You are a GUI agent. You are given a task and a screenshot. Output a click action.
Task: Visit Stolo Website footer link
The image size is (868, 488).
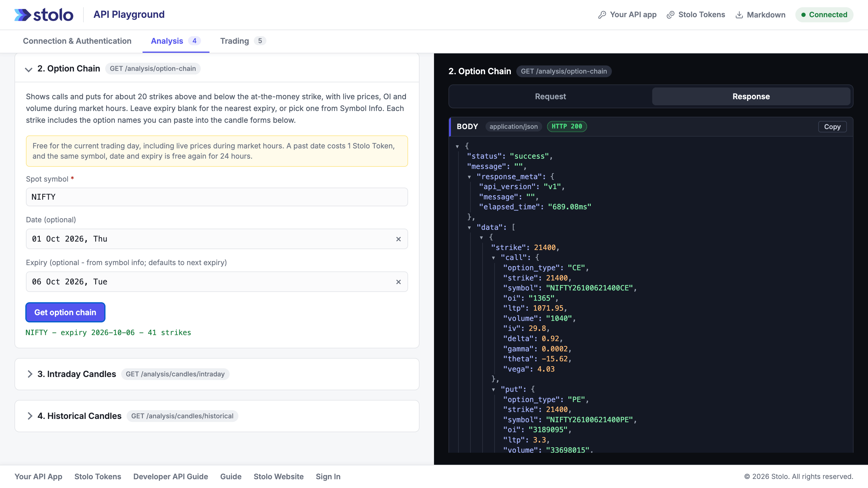tap(279, 477)
